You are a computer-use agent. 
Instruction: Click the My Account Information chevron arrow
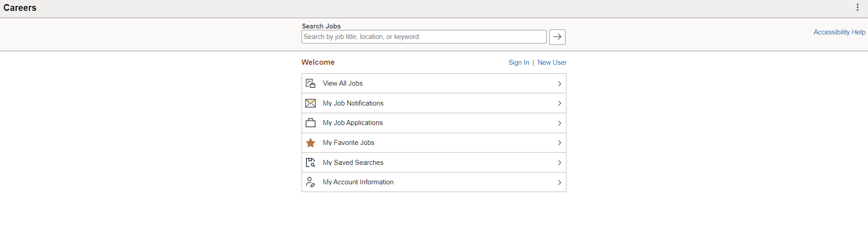560,183
